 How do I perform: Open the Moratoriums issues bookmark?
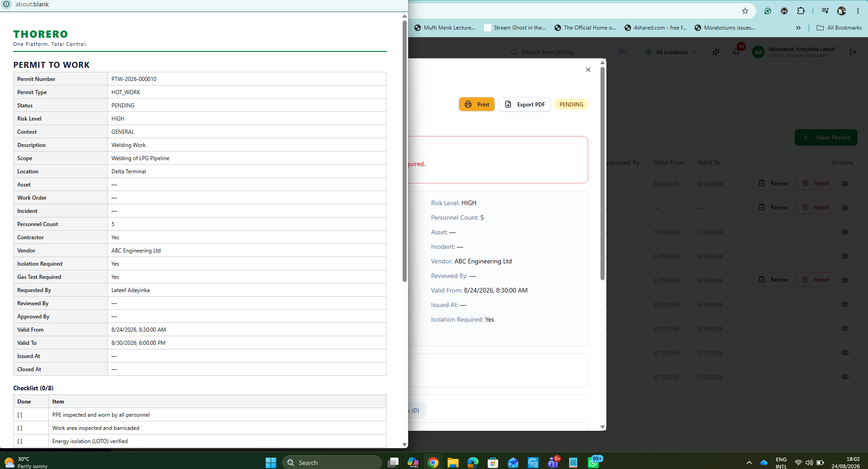(x=725, y=28)
